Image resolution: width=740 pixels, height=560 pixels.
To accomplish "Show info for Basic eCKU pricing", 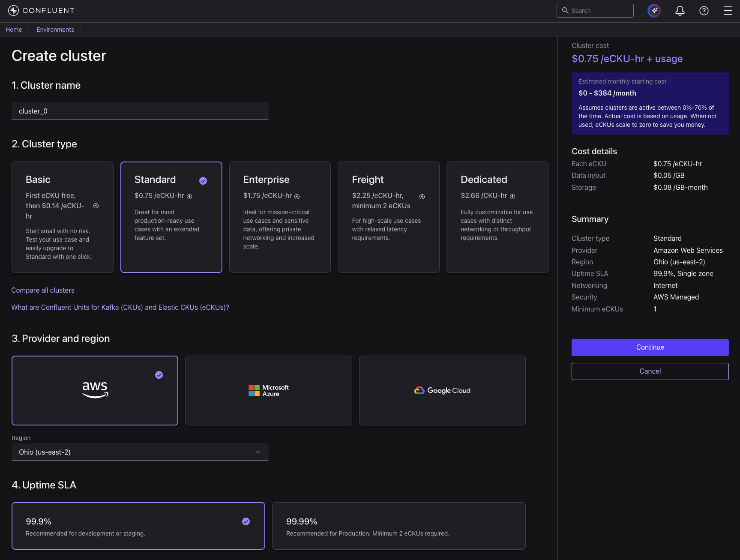I will 96,206.
